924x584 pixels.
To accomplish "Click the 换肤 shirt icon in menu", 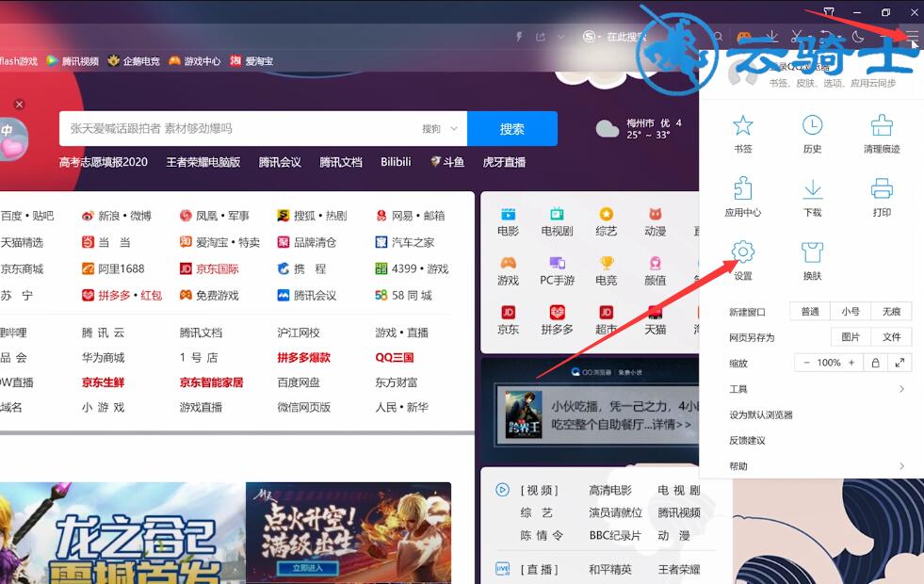I will 812,252.
